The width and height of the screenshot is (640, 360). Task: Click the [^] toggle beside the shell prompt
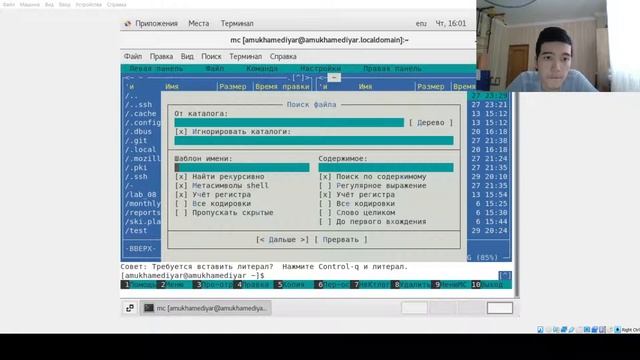coord(505,276)
